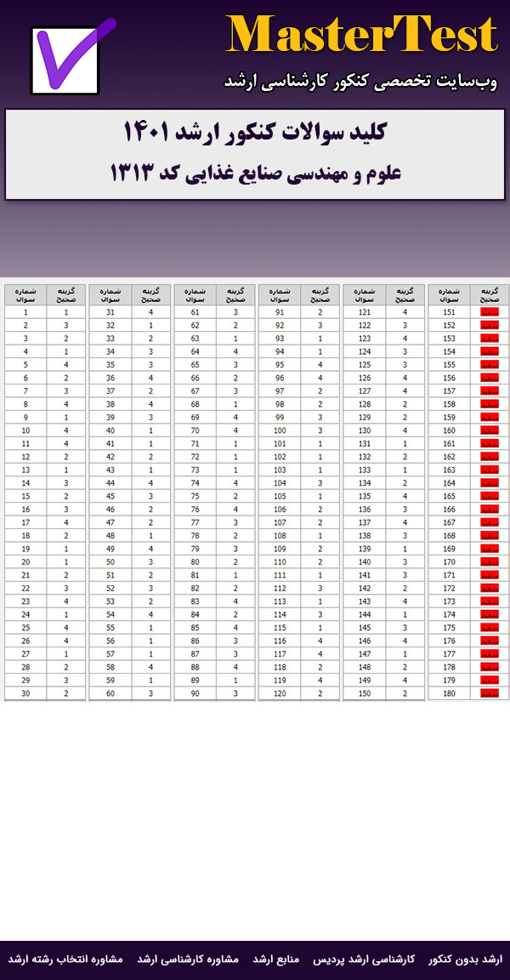Screen dimensions: 510x980
Task: Click the yellow MasterTest site title
Action: (361, 37)
